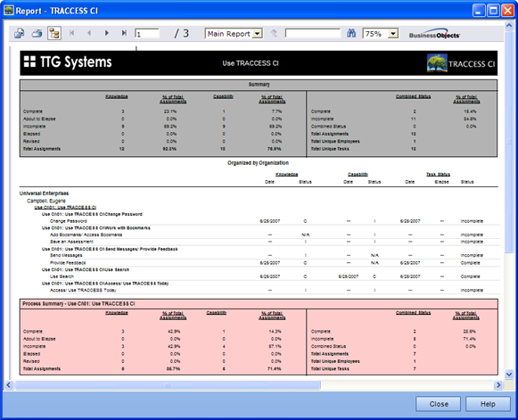The width and height of the screenshot is (518, 420).
Task: Click the Knowledge header in Summary table
Action: click(x=117, y=96)
